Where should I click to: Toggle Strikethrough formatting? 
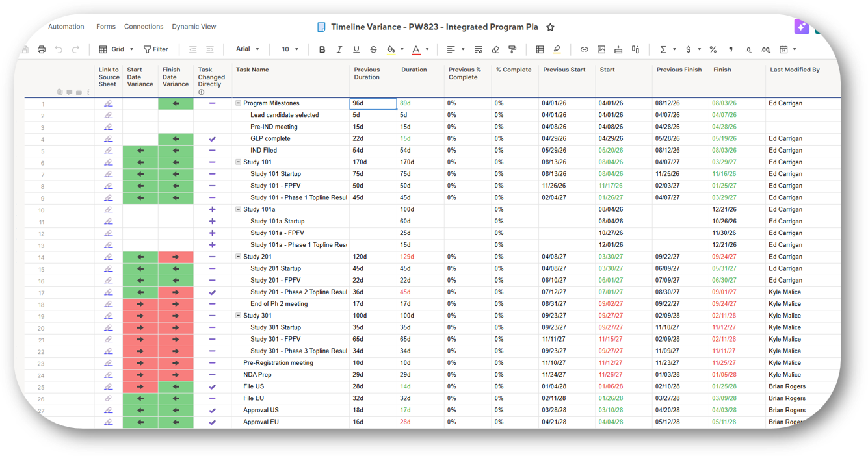click(373, 49)
